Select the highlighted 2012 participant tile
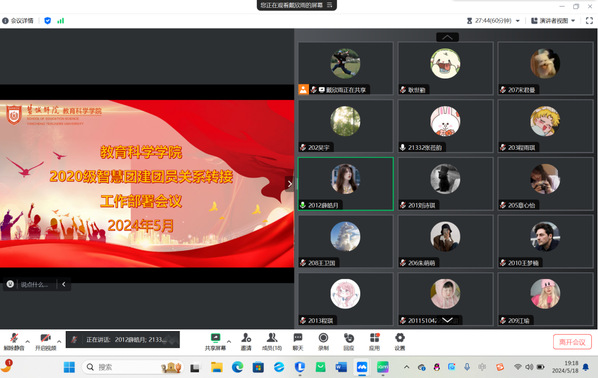Image resolution: width=598 pixels, height=378 pixels. 346,183
